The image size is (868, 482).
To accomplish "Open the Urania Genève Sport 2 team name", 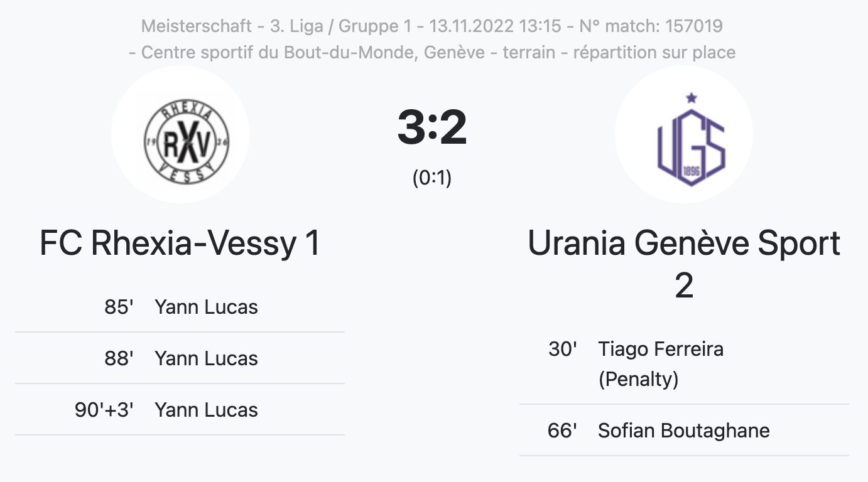I will point(684,264).
